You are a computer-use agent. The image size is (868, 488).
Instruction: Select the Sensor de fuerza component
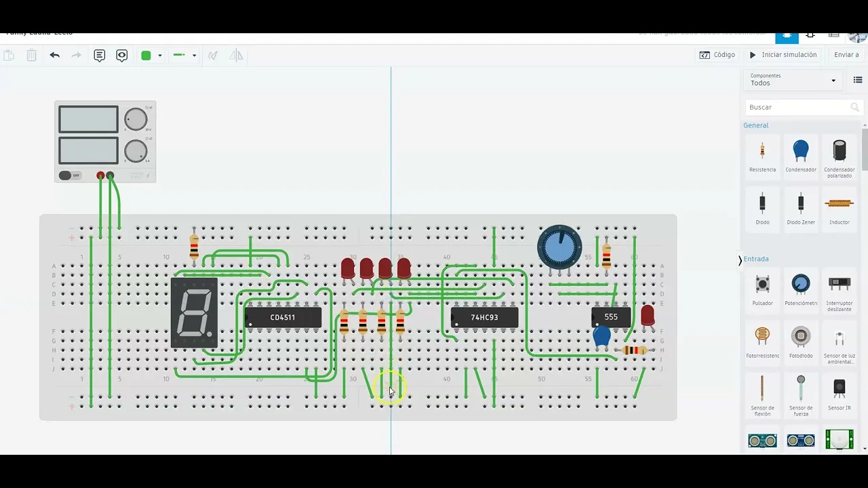click(801, 395)
